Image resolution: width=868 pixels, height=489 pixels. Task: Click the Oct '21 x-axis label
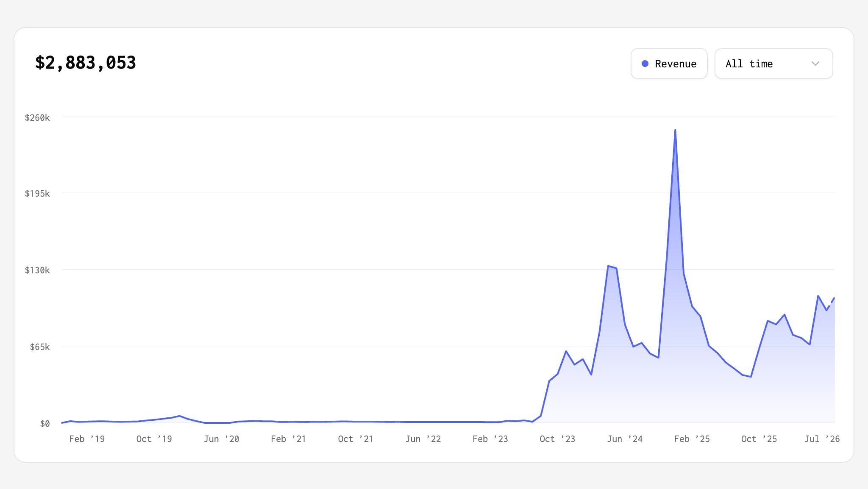tap(356, 439)
